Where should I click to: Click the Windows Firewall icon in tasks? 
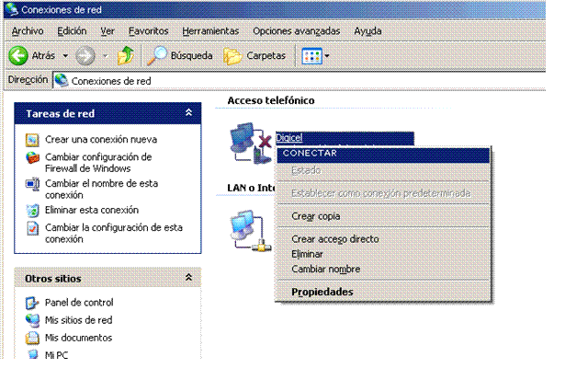[x=33, y=158]
